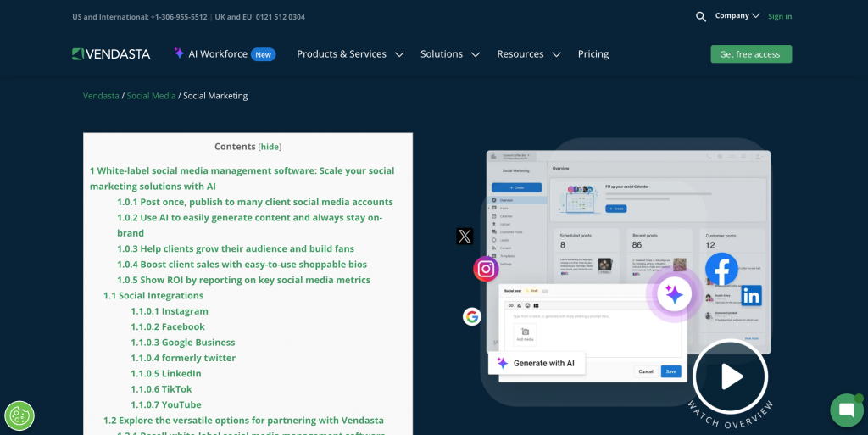This screenshot has height=435, width=868.
Task: Play the Watch Overview video
Action: [x=730, y=376]
